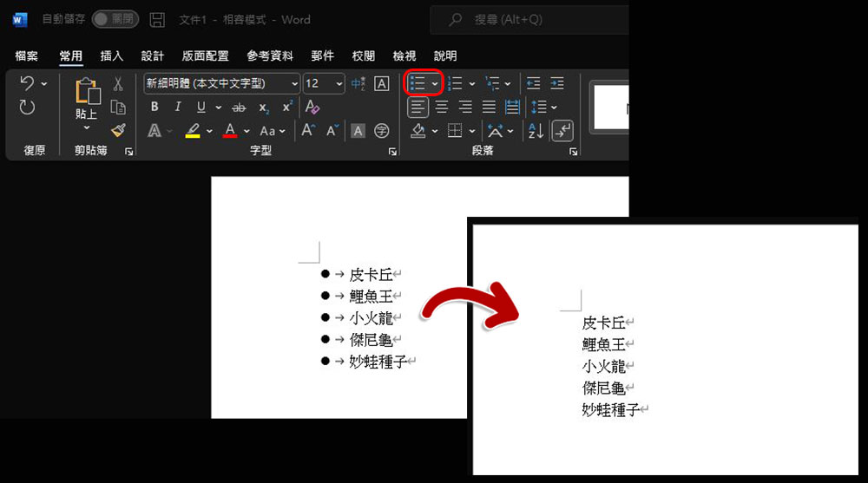Expand the Paste options arrow
This screenshot has width=868, height=483.
[86, 127]
